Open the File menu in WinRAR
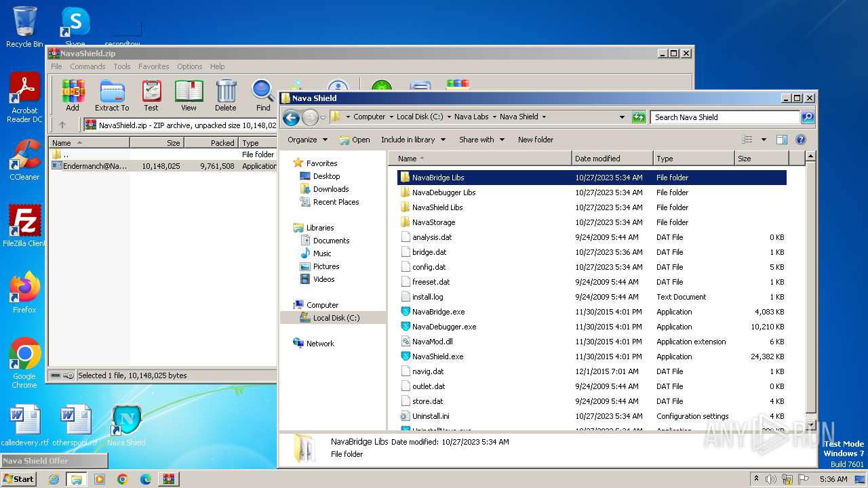Screen dimensions: 868x488 (x=56, y=66)
